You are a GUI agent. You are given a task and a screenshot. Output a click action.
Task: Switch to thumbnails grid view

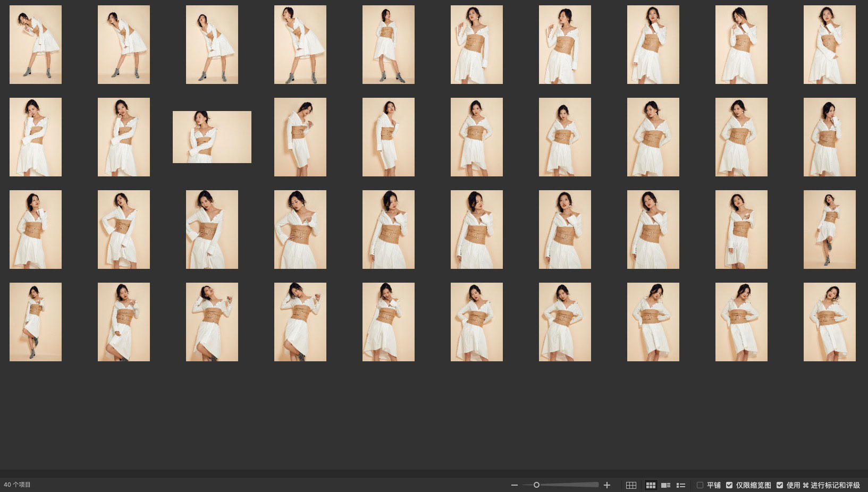coord(651,485)
